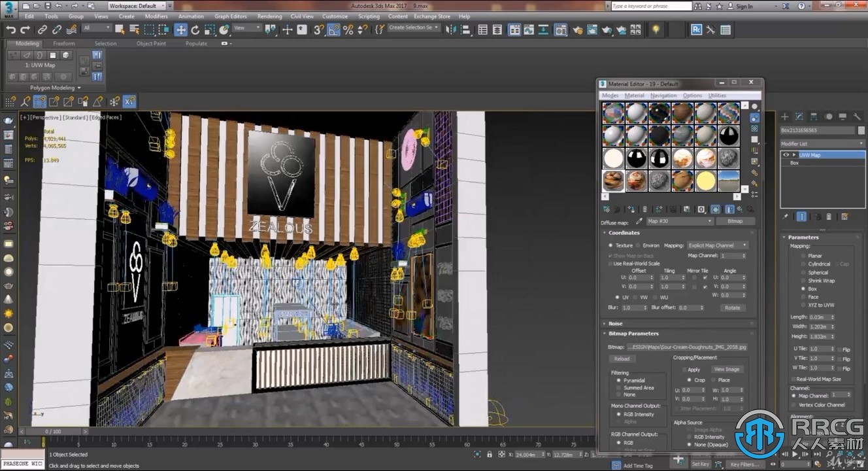This screenshot has height=471, width=868.
Task: Select Spherical mapping option
Action: 803,273
